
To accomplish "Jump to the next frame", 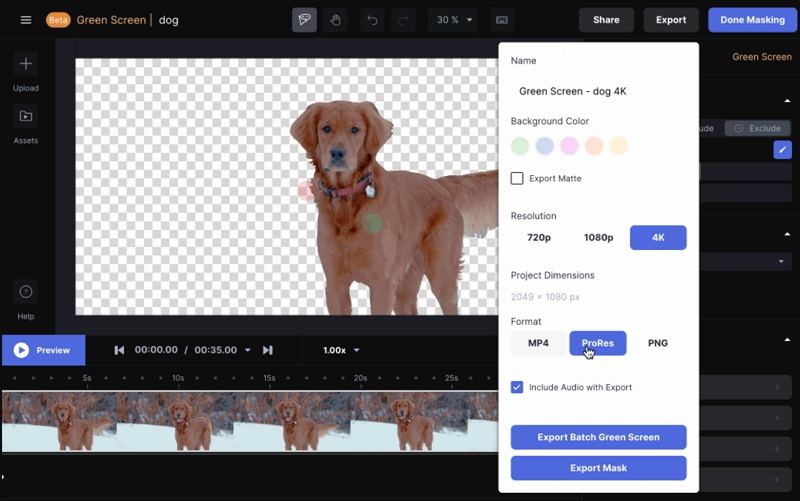I will pyautogui.click(x=267, y=350).
